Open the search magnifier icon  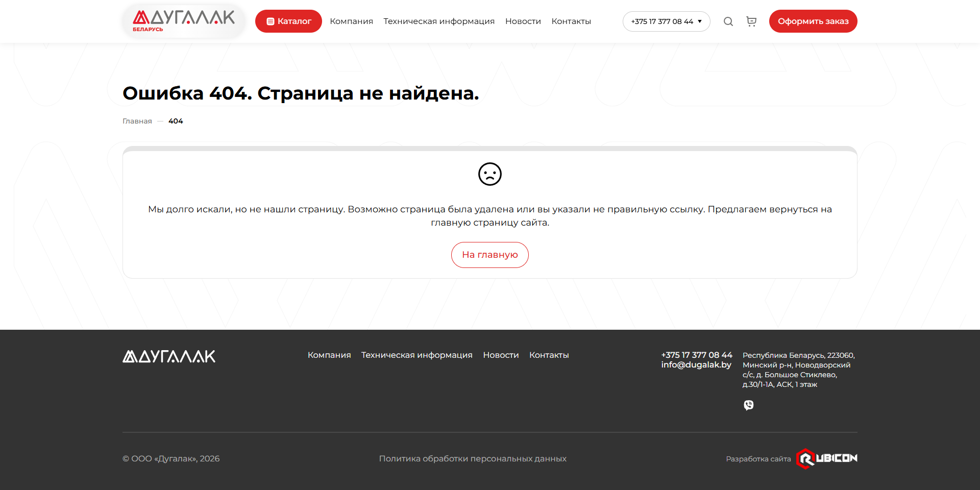click(x=728, y=21)
